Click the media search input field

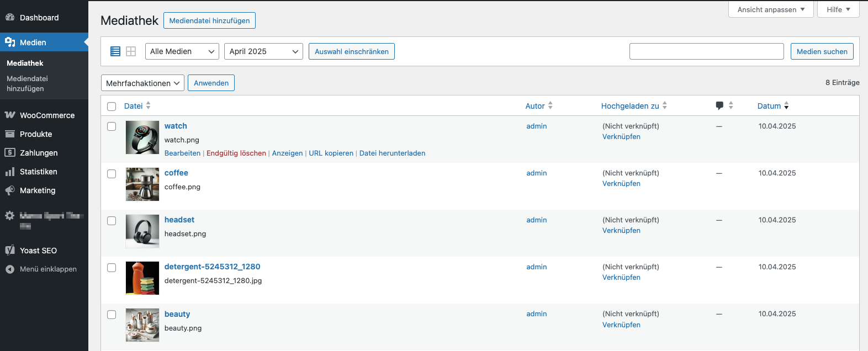pos(706,51)
